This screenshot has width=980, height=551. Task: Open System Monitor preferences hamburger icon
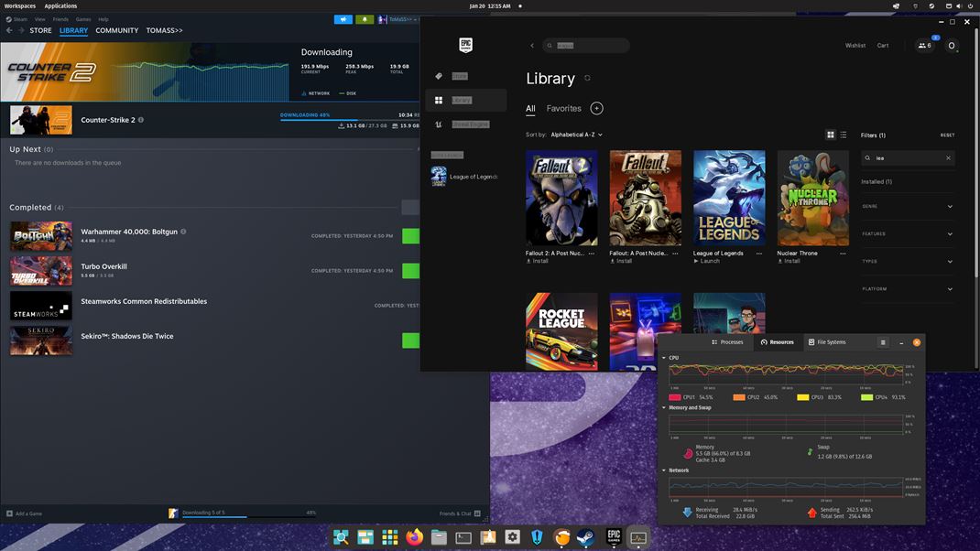[x=882, y=342]
